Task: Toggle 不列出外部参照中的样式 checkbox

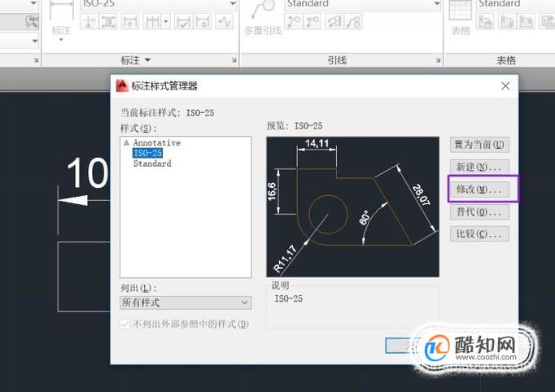Action: 125,324
